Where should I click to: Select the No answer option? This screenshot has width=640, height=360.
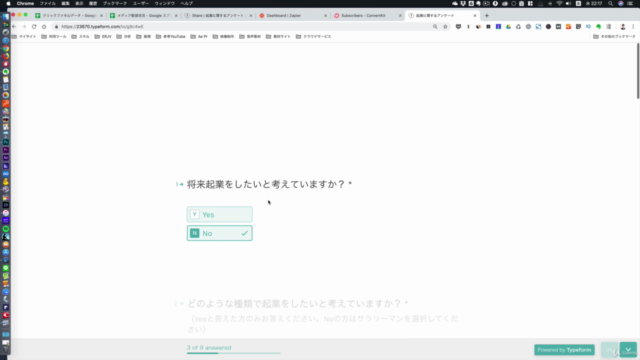coord(220,233)
